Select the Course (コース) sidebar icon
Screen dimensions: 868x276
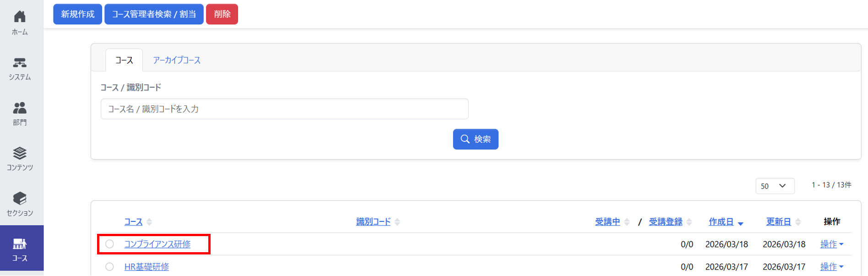(x=20, y=244)
